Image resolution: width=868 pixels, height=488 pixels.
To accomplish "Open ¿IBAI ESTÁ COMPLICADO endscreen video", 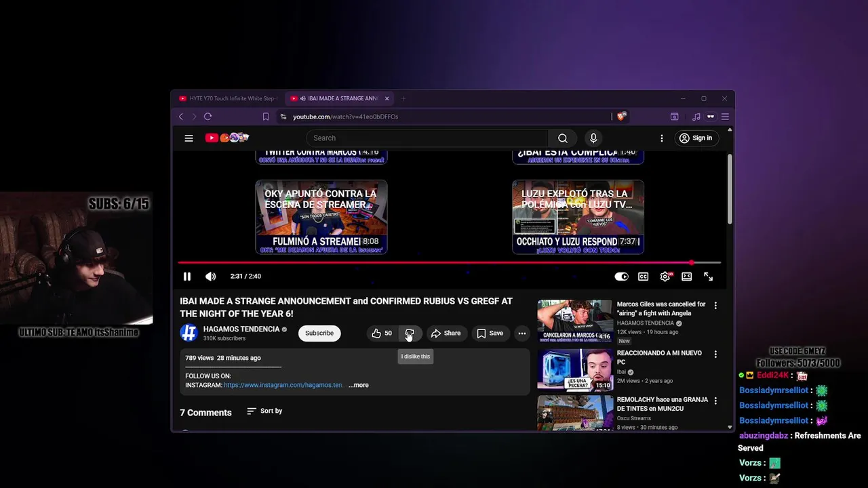I will [x=578, y=157].
